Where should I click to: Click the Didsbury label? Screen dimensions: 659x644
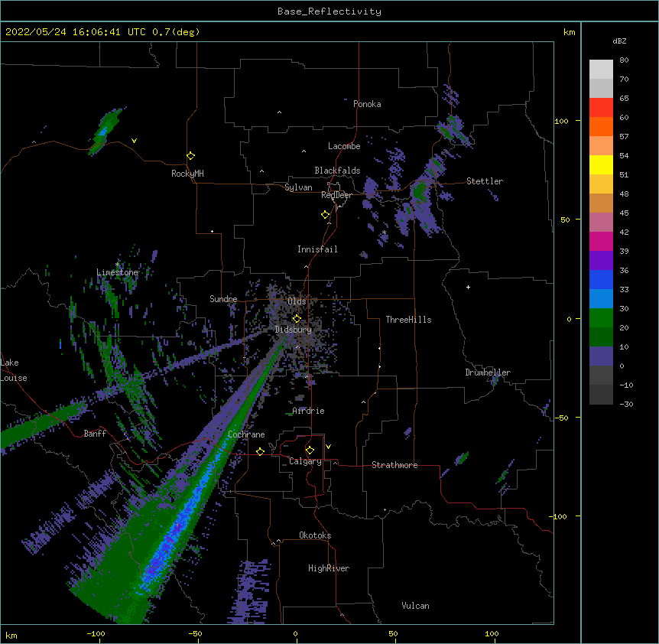(294, 330)
